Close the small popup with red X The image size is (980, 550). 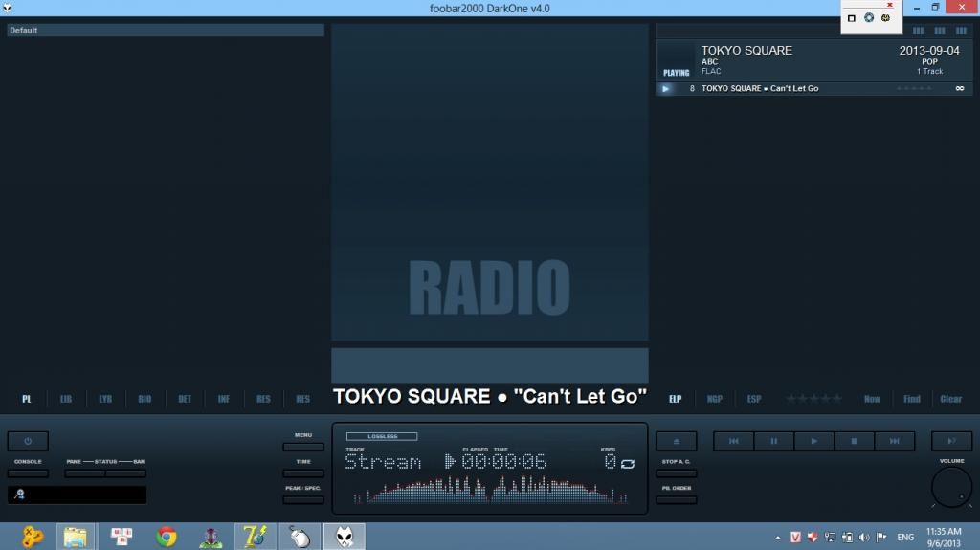pyautogui.click(x=890, y=5)
